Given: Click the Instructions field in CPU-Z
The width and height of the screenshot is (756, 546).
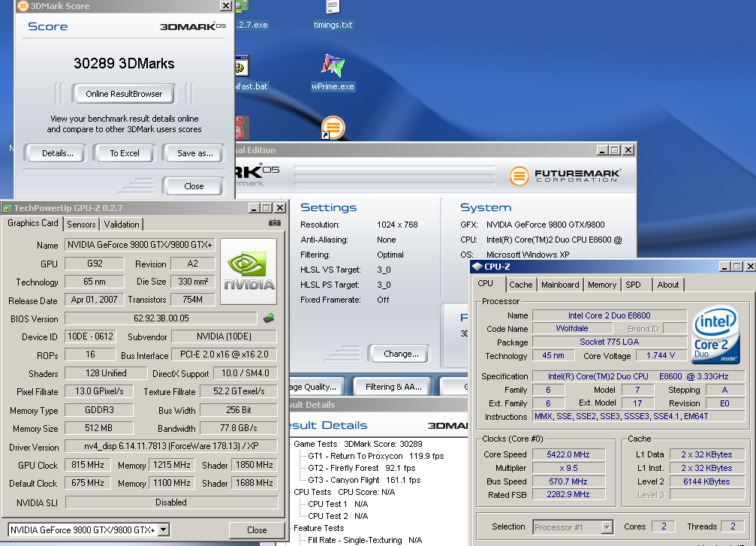Looking at the screenshot, I should point(638,416).
